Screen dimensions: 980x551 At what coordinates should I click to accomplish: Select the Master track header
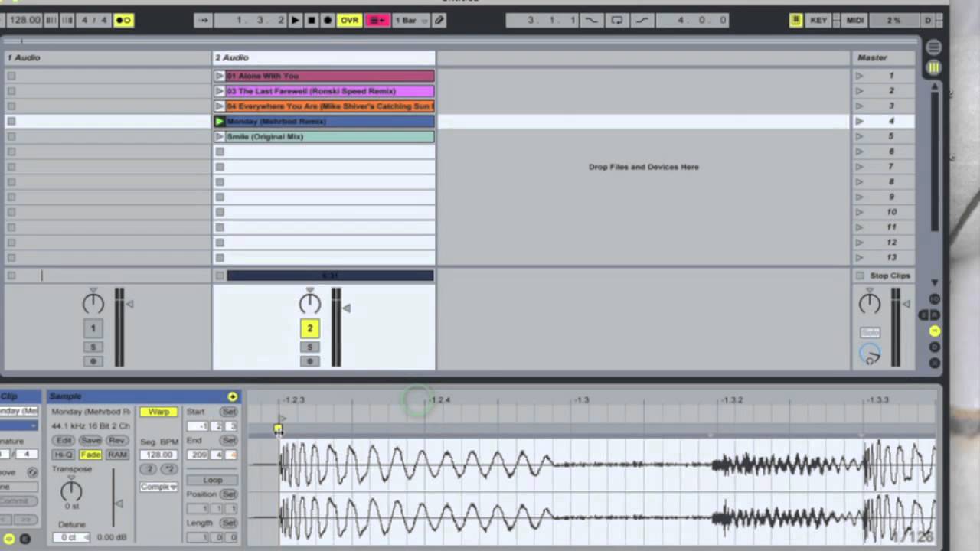pos(883,57)
